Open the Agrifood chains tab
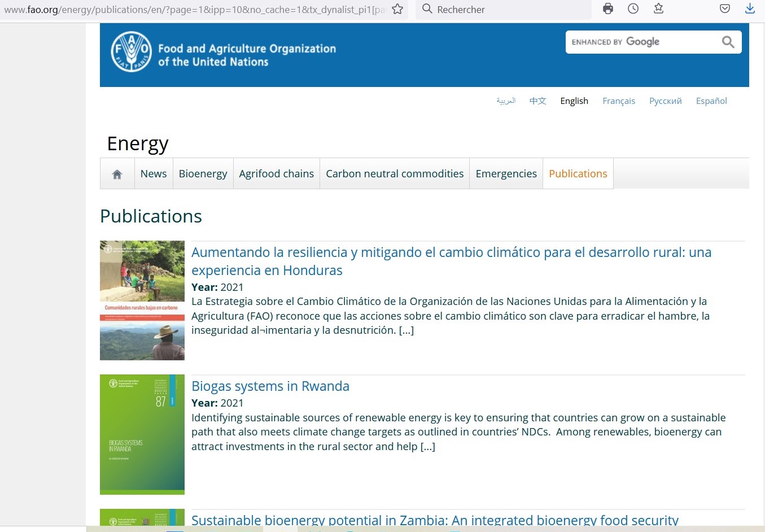Screen dimensions: 765x532 point(276,174)
